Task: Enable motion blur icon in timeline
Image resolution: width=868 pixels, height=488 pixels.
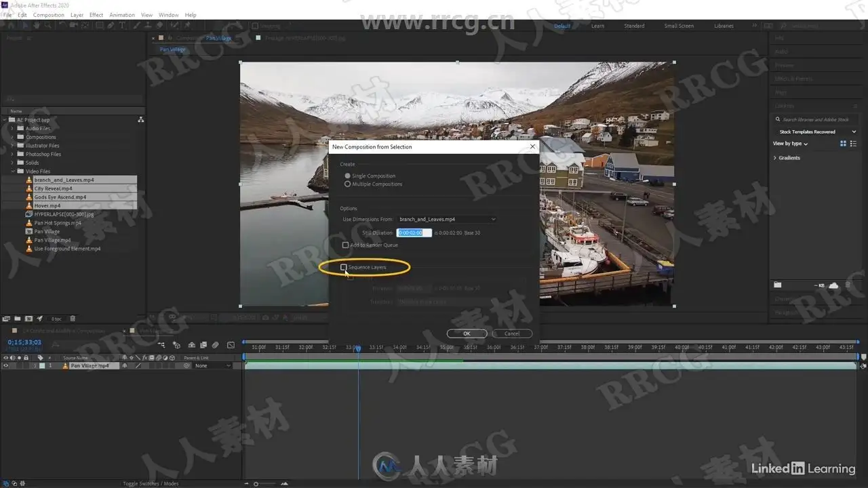Action: click(215, 345)
